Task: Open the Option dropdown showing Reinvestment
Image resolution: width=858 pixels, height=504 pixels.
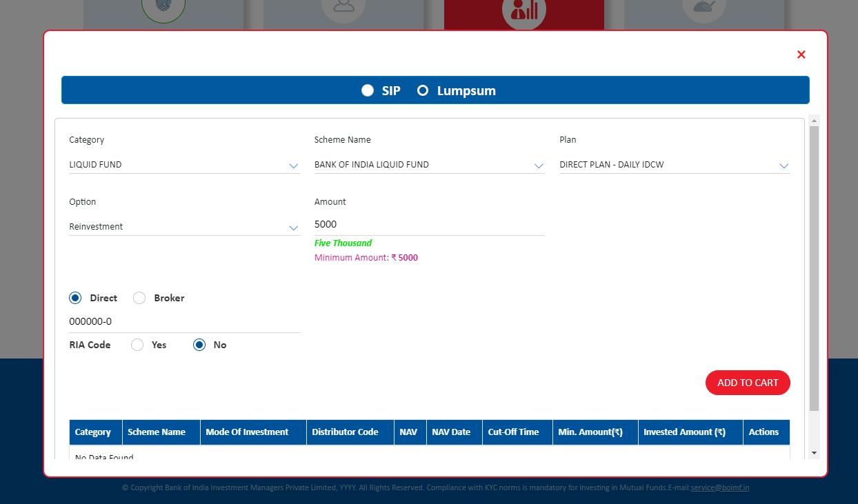Action: pyautogui.click(x=184, y=227)
